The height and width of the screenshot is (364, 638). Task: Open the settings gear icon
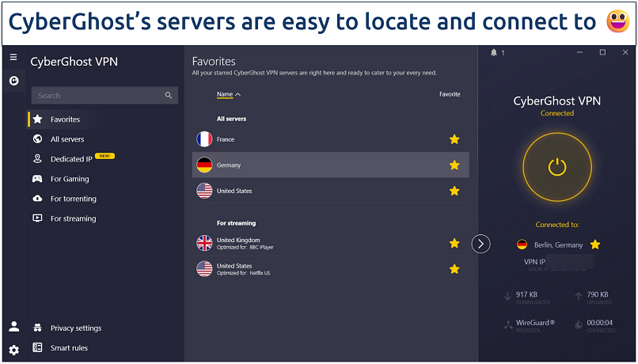pos(13,350)
